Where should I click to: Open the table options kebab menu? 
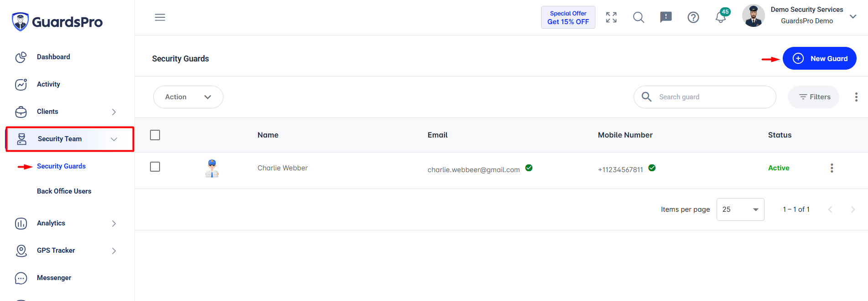tap(856, 97)
